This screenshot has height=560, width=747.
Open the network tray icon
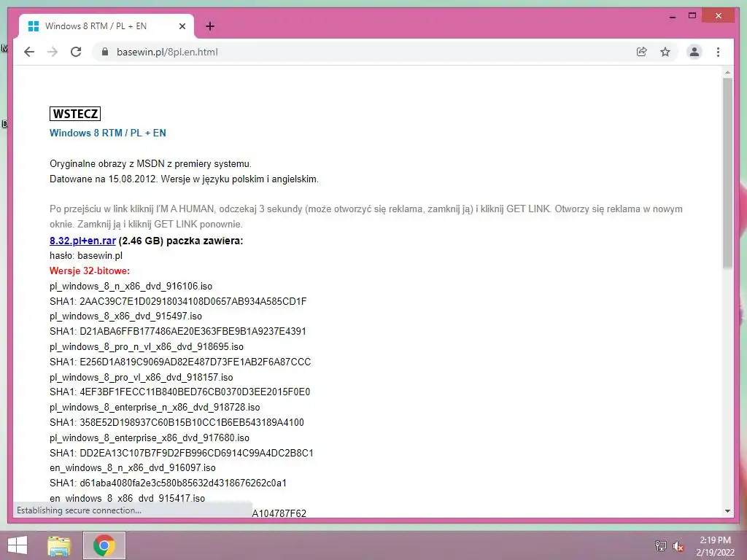click(x=661, y=545)
